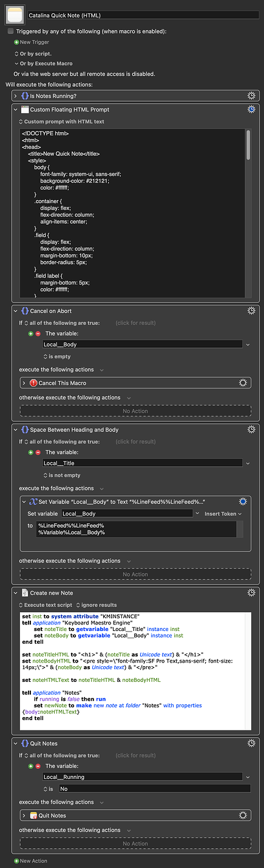Open the all of the following are true popup in Cancel on Abort
264x868 pixels.
[62, 323]
